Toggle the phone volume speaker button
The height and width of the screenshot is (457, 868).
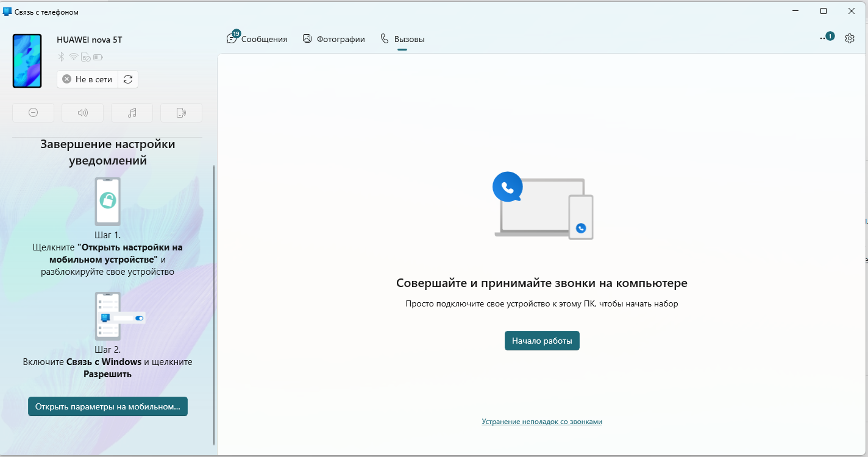coord(83,113)
